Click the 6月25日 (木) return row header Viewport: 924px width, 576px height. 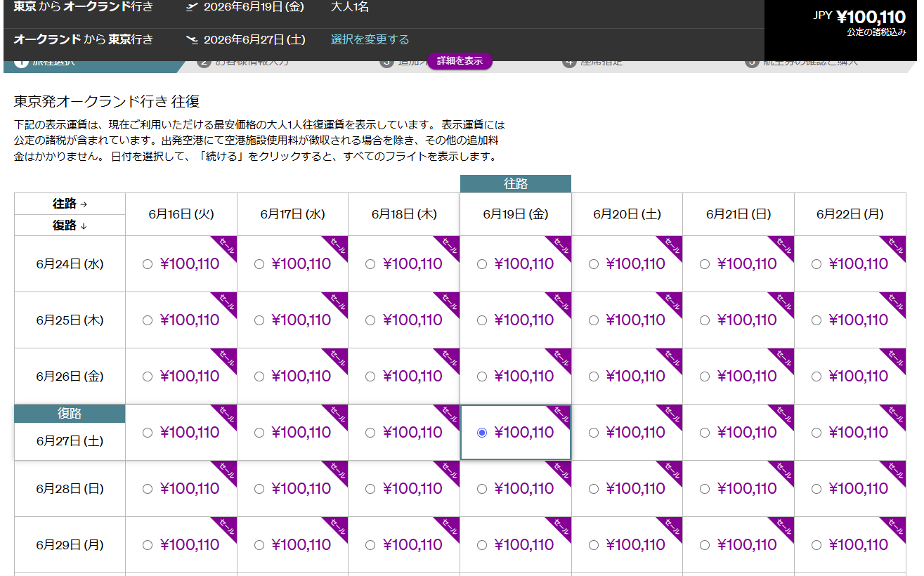[x=70, y=320]
